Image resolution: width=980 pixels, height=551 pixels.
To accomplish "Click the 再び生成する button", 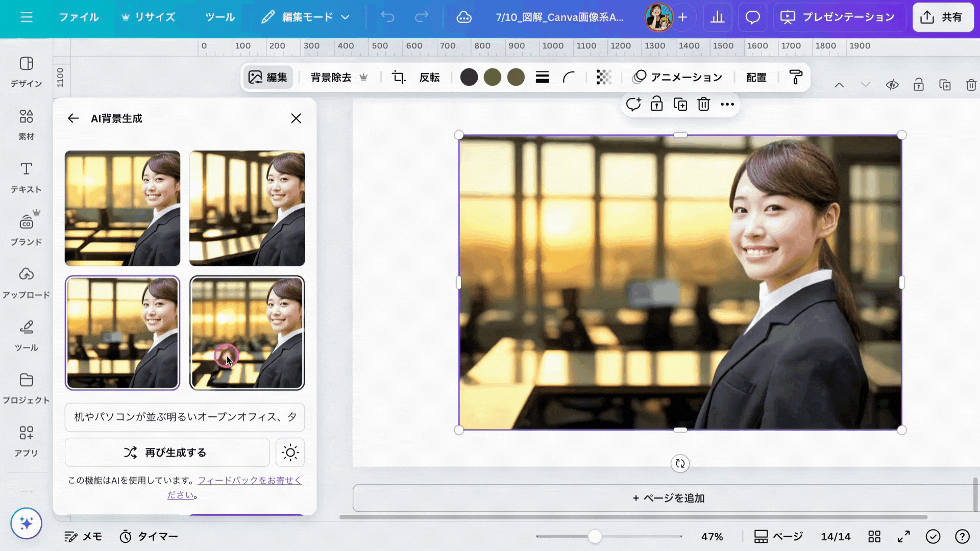I will [167, 453].
